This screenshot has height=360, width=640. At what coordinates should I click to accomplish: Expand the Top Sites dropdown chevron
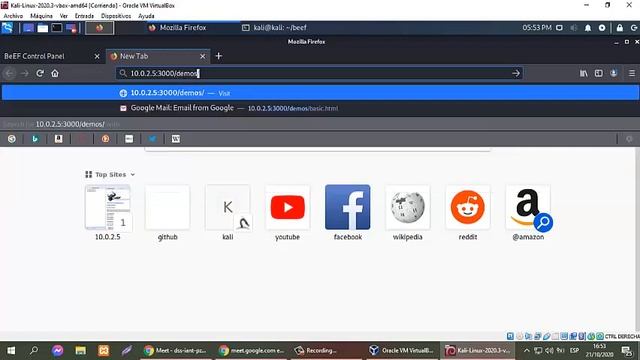[x=133, y=175]
